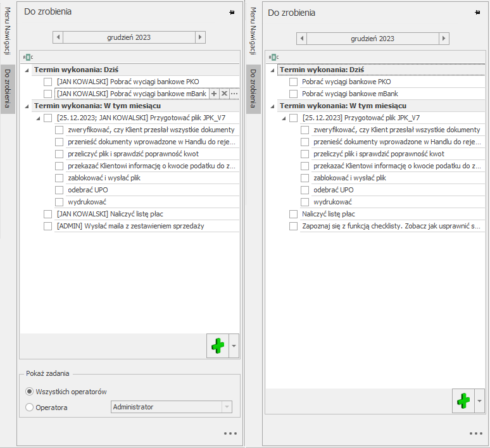This screenshot has width=490, height=448.
Task: Select right 'Naliczyć listę płac' row
Action: pyautogui.click(x=393, y=214)
